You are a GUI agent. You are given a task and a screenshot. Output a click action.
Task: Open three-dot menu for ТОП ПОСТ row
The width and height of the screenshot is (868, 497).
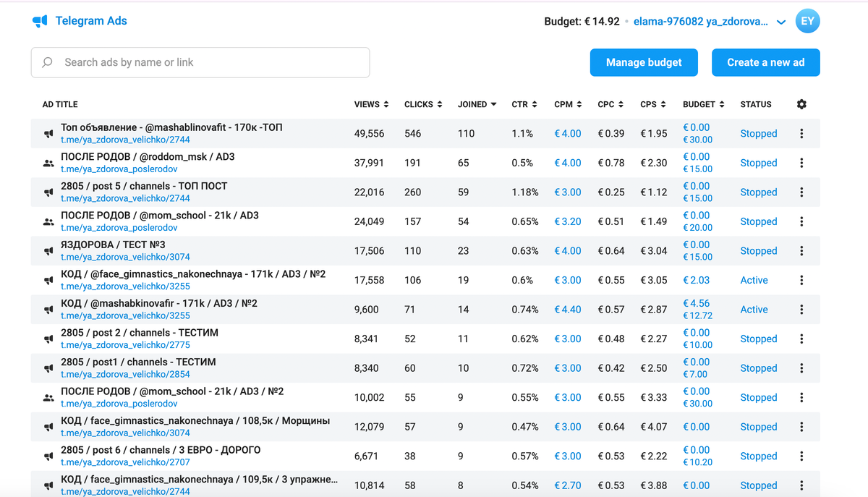[x=801, y=192]
